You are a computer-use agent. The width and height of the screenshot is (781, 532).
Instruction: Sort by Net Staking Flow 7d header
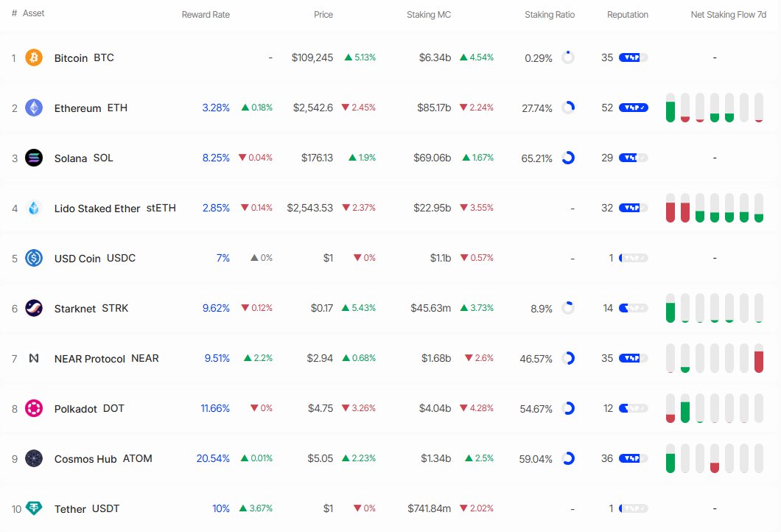pyautogui.click(x=728, y=15)
